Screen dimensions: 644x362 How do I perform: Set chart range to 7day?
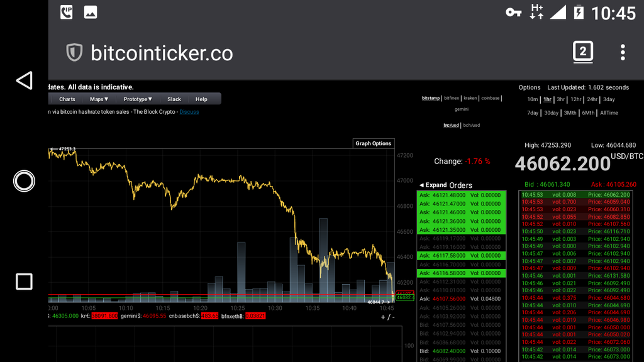tap(533, 113)
